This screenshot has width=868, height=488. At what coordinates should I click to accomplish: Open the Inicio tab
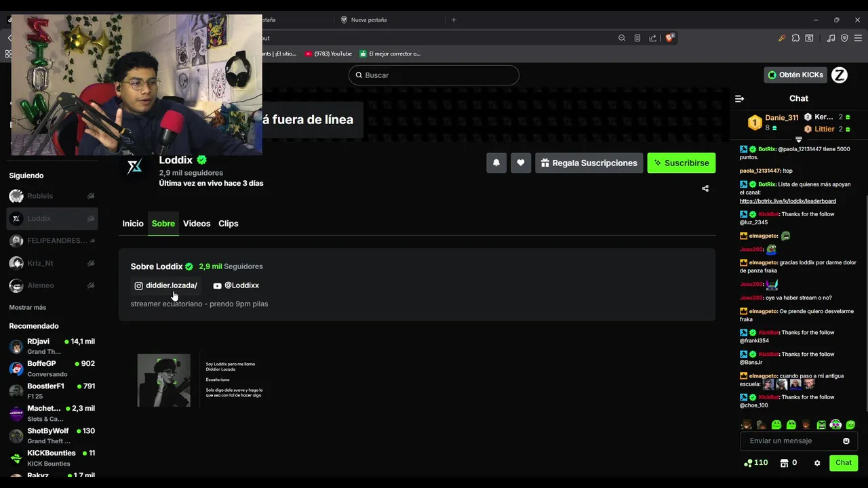(133, 224)
